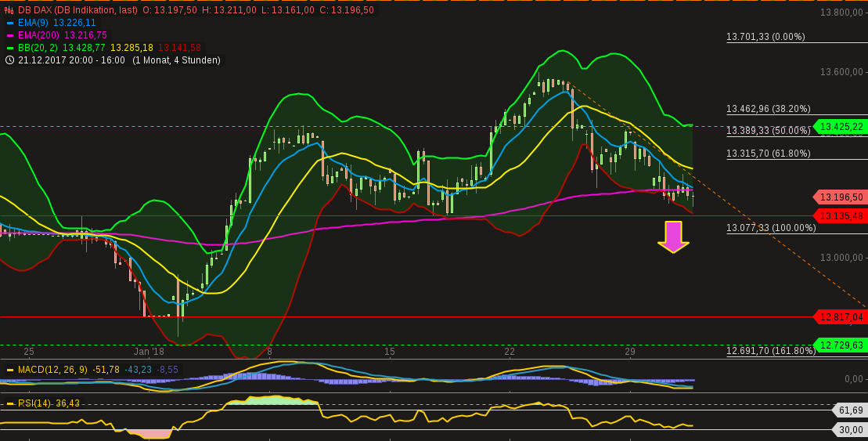Select the EMA(200) indicator label
The width and height of the screenshot is (868, 441).
38,35
